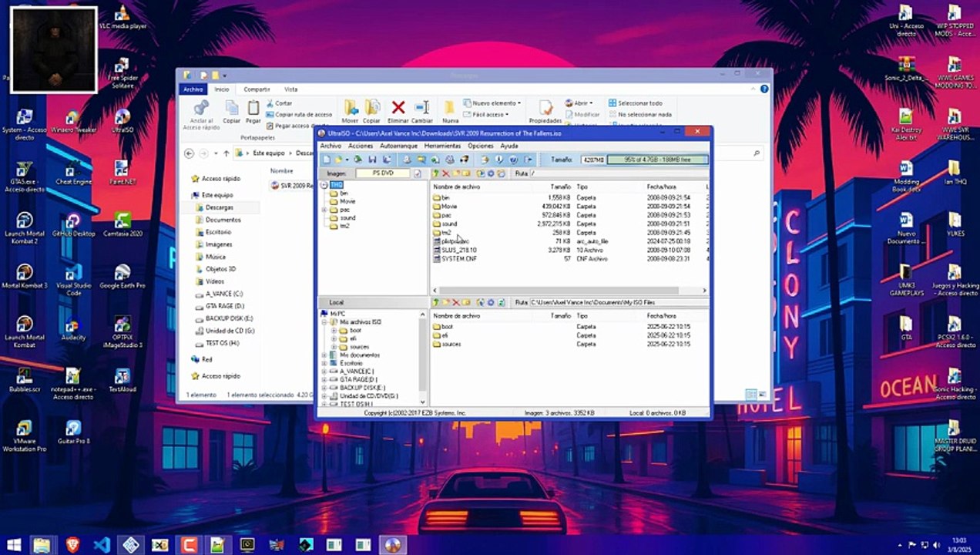980x555 pixels.
Task: Click the New image icon in UltraISO toolbar
Action: tap(327, 160)
